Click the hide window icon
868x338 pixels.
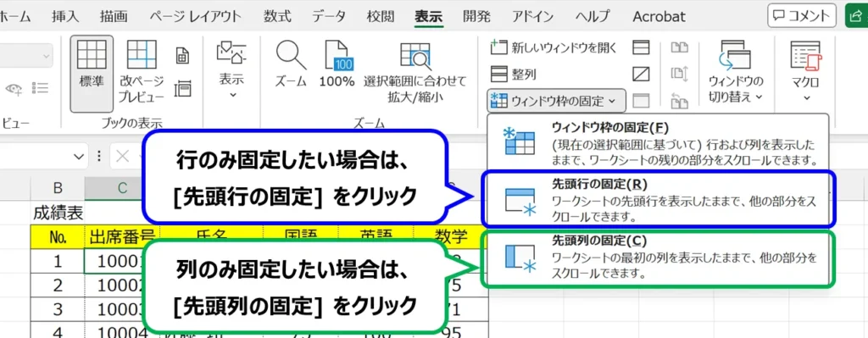tap(641, 74)
